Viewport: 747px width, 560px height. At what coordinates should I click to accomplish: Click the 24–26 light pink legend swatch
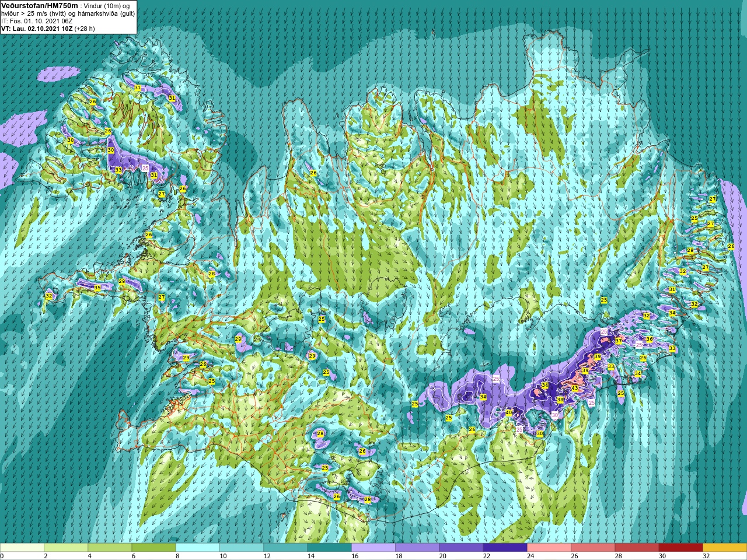point(549,548)
